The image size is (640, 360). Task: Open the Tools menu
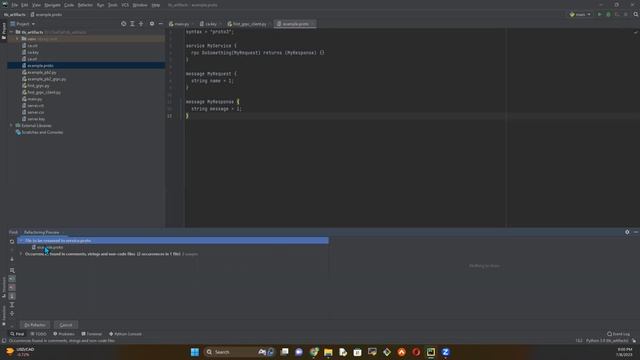(113, 5)
